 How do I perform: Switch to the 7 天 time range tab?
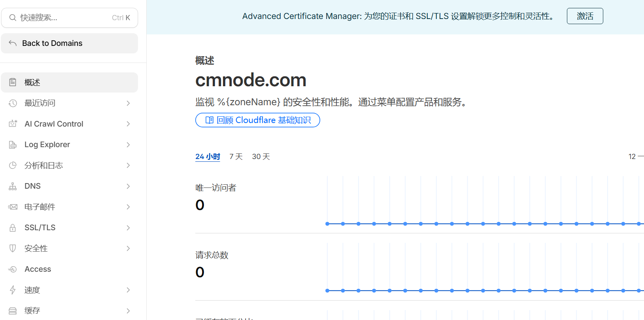(x=236, y=157)
